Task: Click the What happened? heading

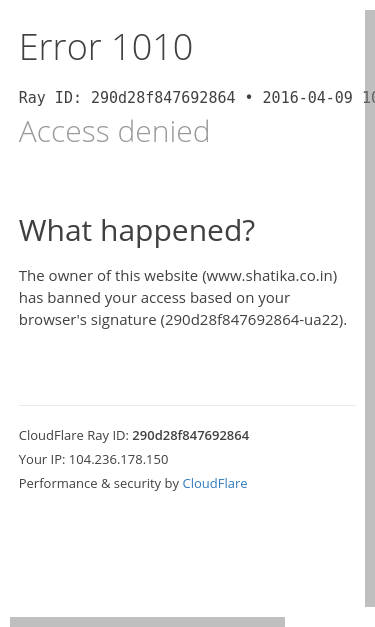Action: pyautogui.click(x=137, y=231)
